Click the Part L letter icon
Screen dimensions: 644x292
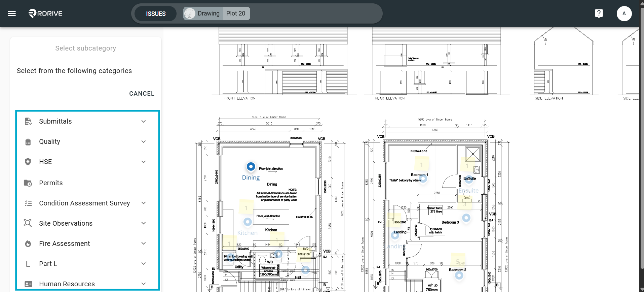point(28,264)
